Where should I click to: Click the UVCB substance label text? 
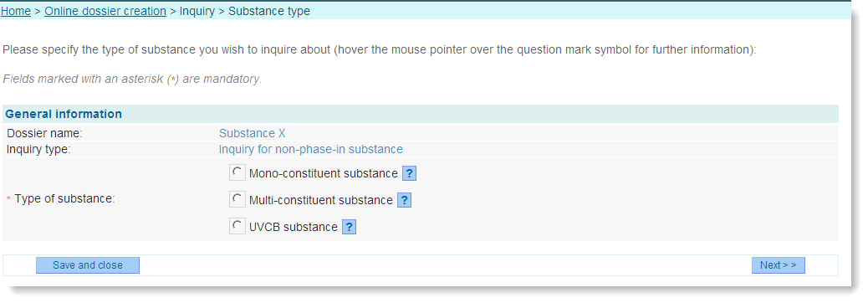click(294, 227)
